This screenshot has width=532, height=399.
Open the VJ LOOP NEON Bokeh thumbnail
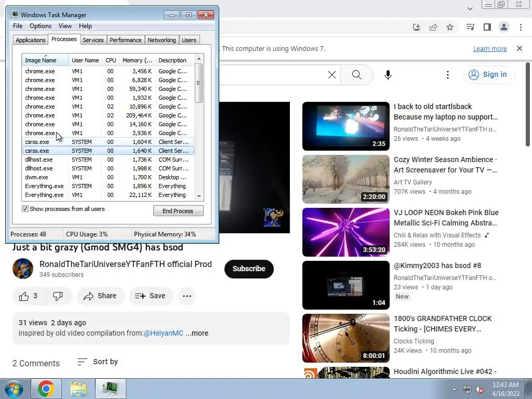tap(345, 232)
